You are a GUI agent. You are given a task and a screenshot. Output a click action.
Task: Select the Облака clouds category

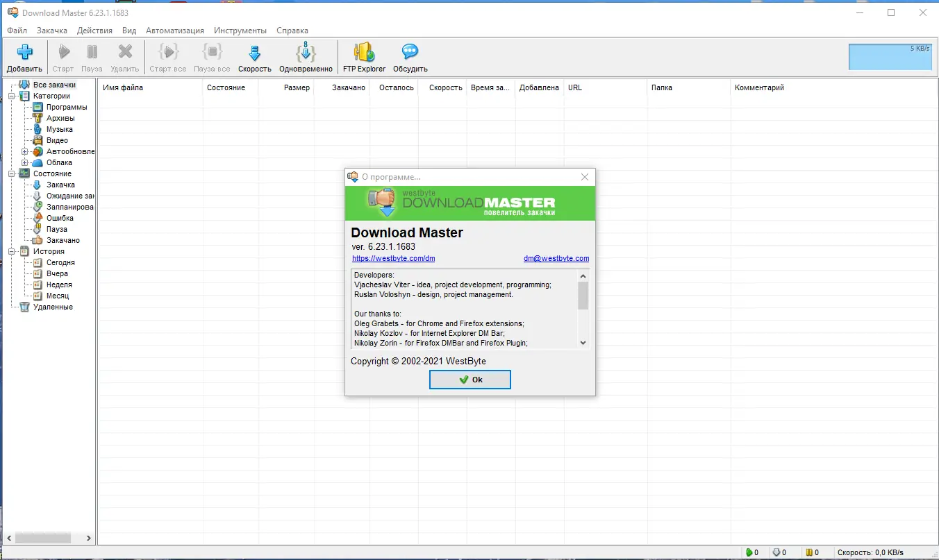coord(59,162)
